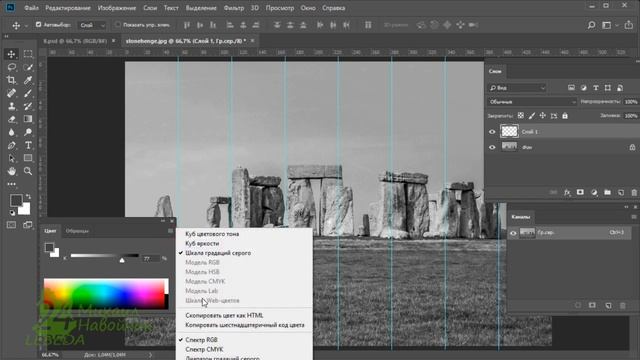Select the Gradient tool
Viewport: 640px width, 360px height.
[28, 119]
